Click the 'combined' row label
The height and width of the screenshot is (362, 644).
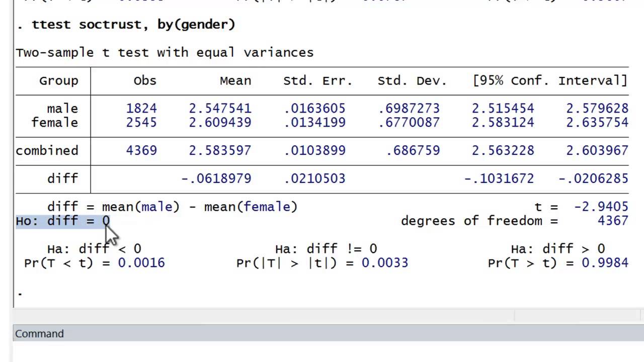pos(47,151)
